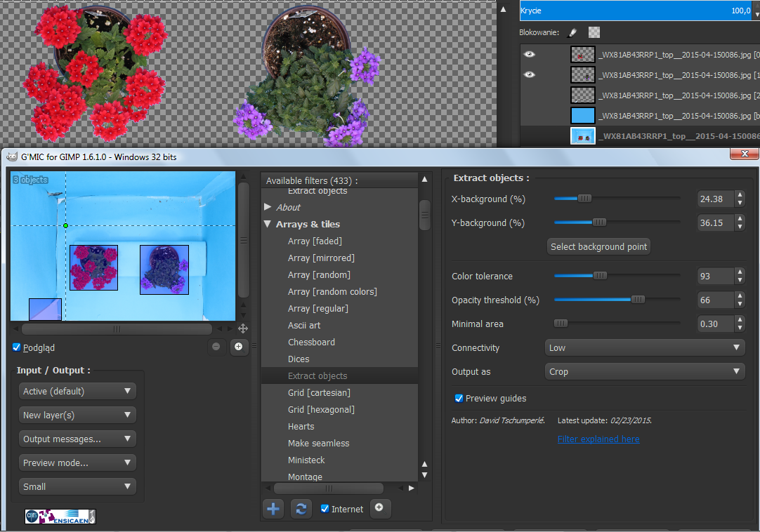Screen dimensions: 760x532
Task: Click the Color tolerance value field 93
Action: click(716, 276)
